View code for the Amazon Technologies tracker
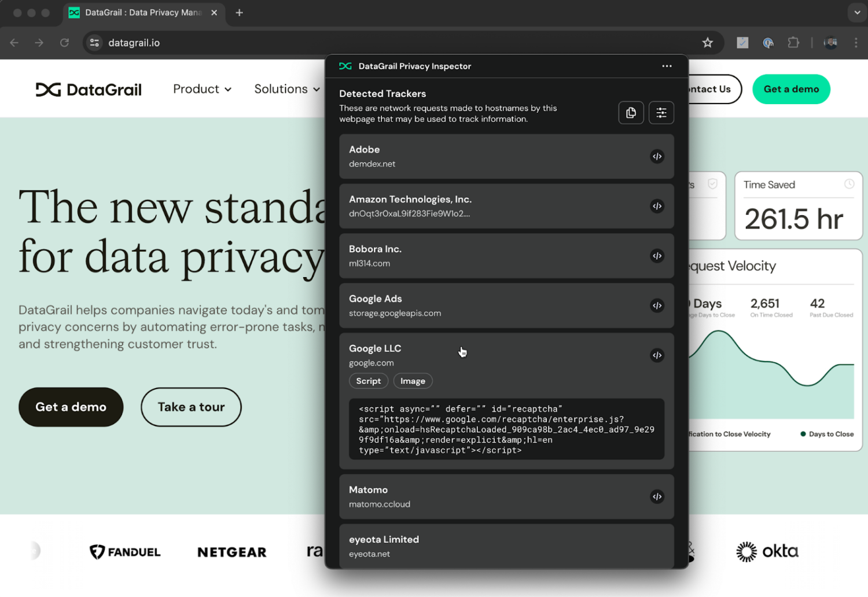The image size is (868, 597). click(x=657, y=206)
